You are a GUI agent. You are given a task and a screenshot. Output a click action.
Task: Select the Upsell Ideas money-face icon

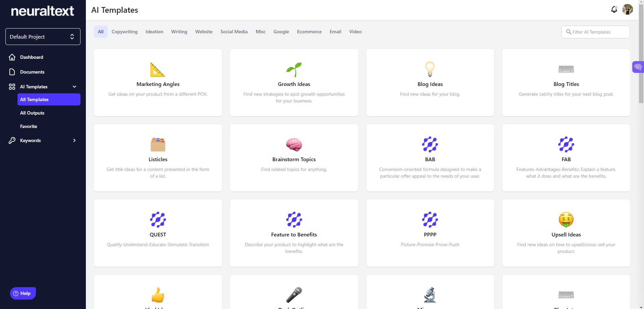click(x=566, y=220)
